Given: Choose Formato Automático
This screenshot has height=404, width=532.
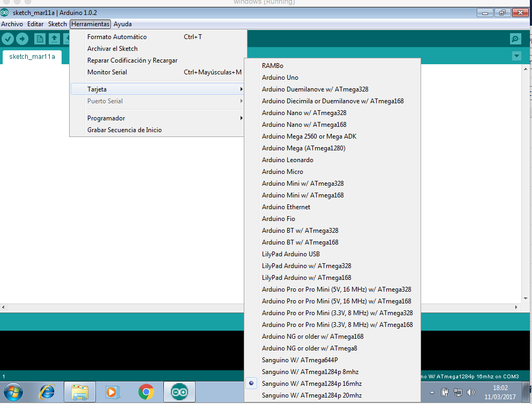Looking at the screenshot, I should tap(157, 37).
